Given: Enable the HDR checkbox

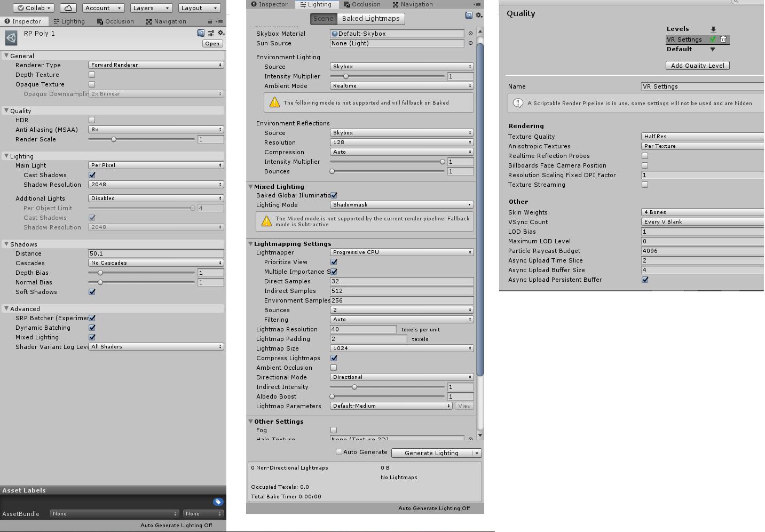Looking at the screenshot, I should (92, 120).
